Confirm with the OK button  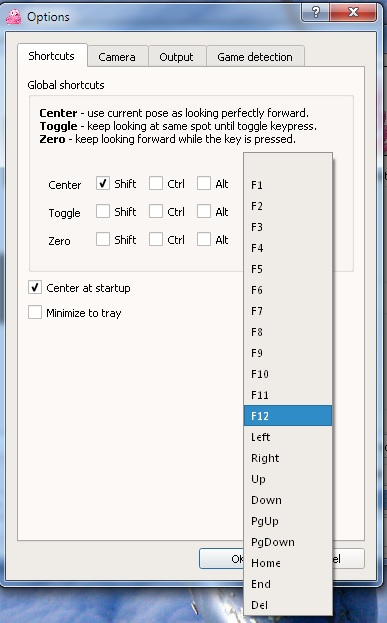(x=222, y=559)
